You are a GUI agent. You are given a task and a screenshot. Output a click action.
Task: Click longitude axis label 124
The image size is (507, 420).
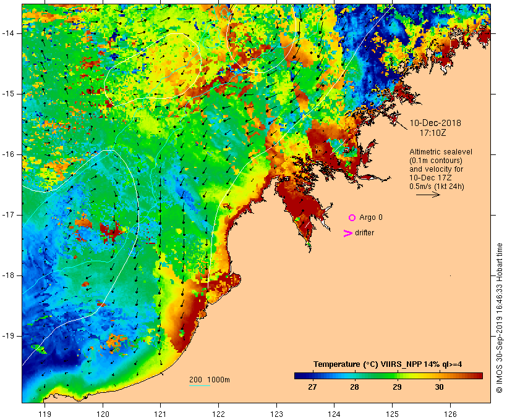pos(334,414)
